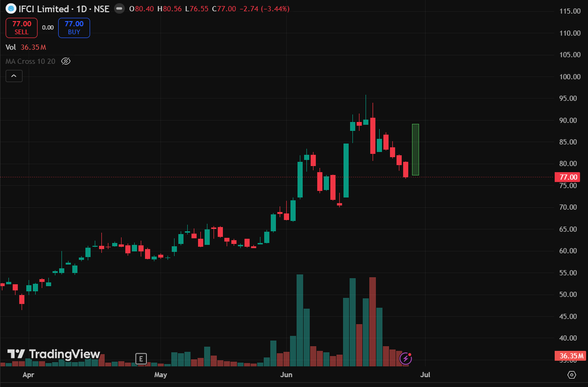Screen dimensions: 588x387
Task: Click the 77.00 SELL button
Action: point(22,27)
